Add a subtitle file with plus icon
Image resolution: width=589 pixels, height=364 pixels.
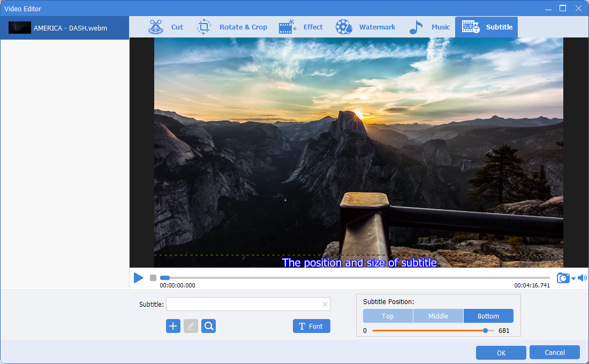click(x=173, y=326)
